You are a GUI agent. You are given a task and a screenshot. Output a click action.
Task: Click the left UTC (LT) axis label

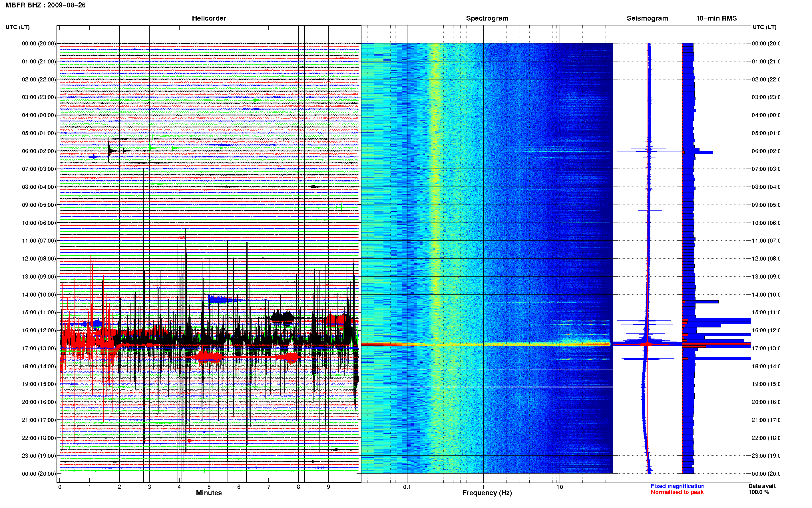17,27
